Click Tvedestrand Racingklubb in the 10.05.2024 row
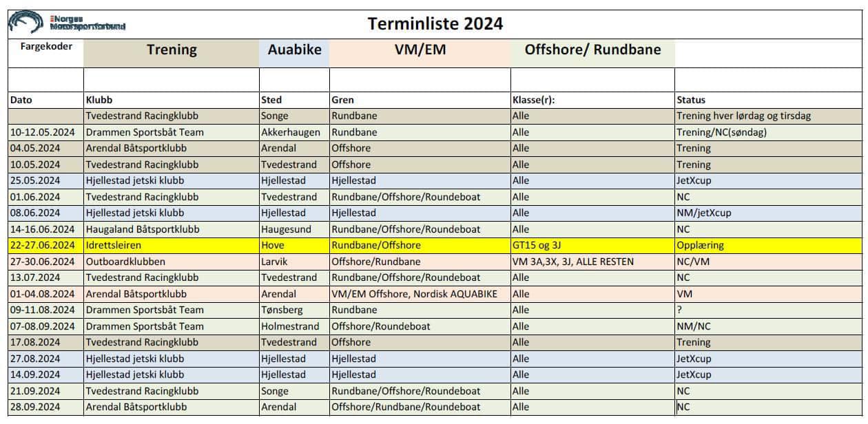The height and width of the screenshot is (424, 868). (172, 165)
